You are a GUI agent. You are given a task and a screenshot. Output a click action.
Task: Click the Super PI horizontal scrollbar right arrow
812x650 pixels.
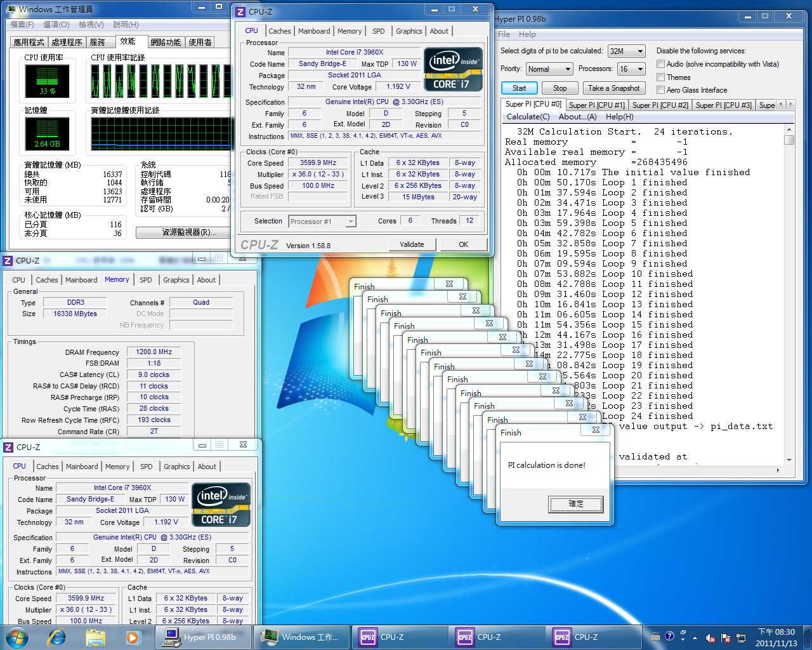(778, 471)
